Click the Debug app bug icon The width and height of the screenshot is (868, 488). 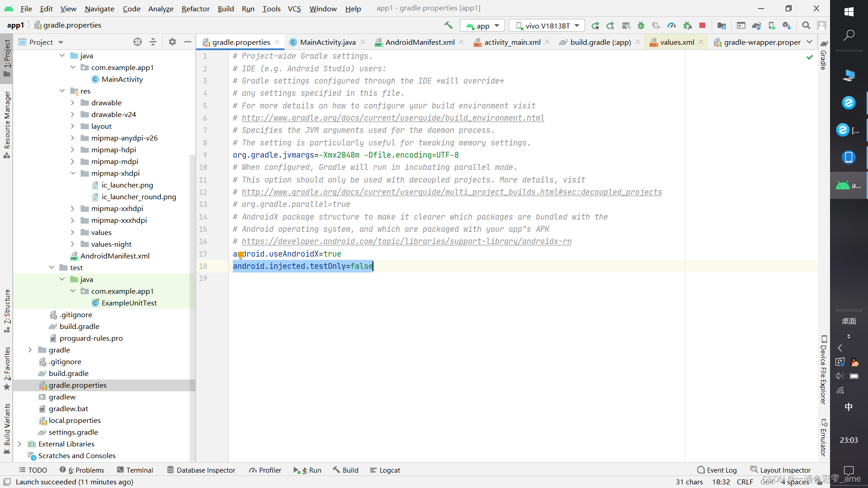pos(641,26)
